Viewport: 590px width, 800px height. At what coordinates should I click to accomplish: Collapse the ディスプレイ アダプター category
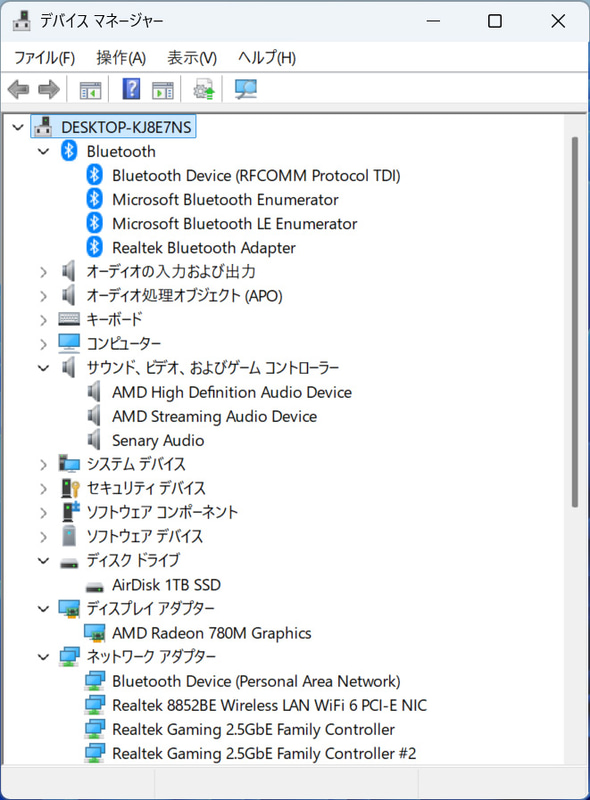click(42, 608)
